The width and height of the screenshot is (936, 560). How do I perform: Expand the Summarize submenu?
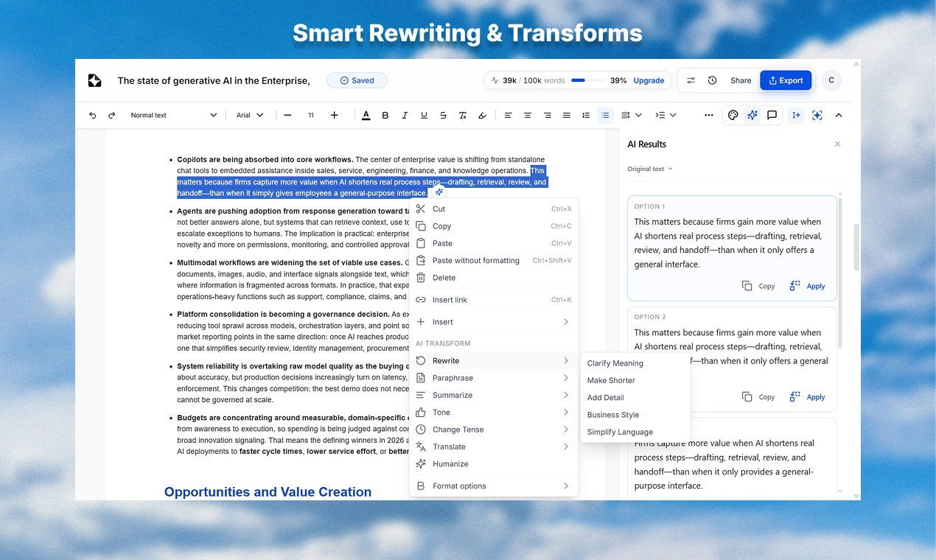click(494, 395)
